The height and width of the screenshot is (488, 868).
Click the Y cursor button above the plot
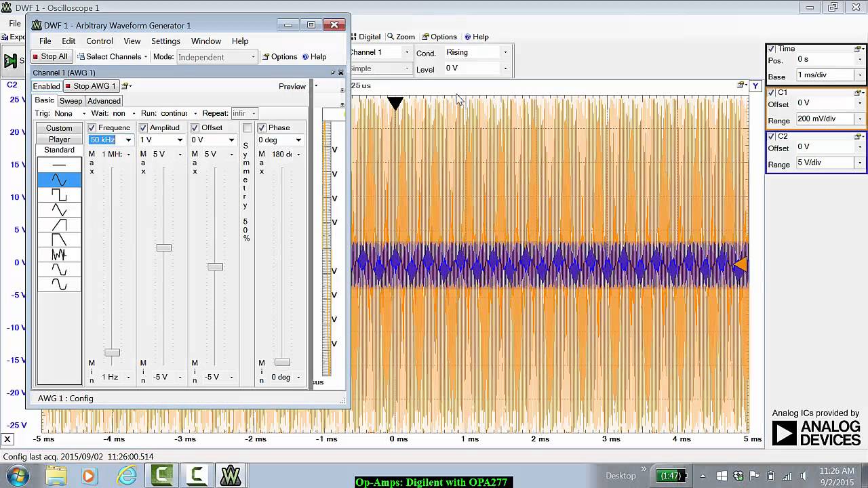click(755, 86)
